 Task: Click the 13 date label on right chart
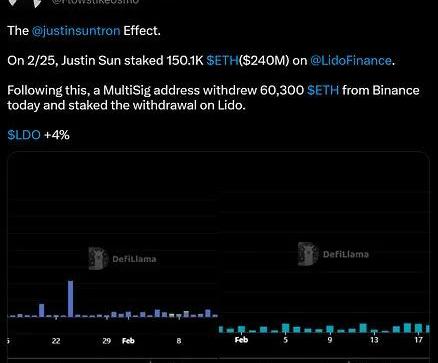pos(374,340)
